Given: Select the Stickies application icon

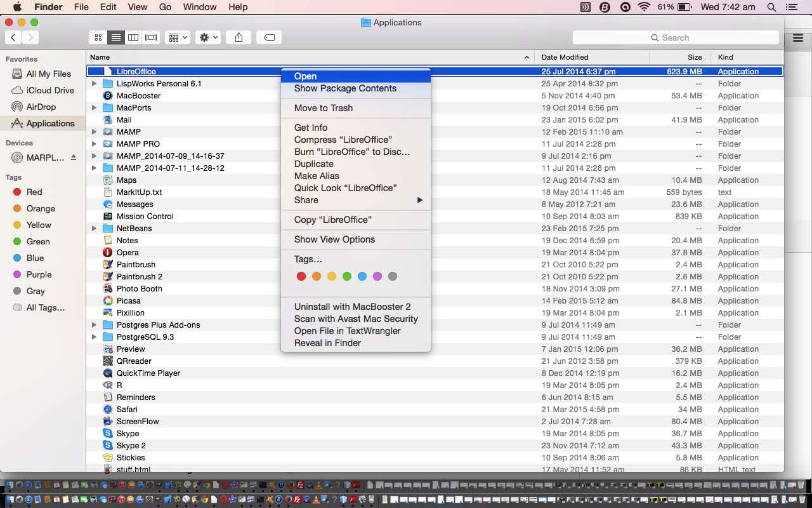Looking at the screenshot, I should click(108, 457).
